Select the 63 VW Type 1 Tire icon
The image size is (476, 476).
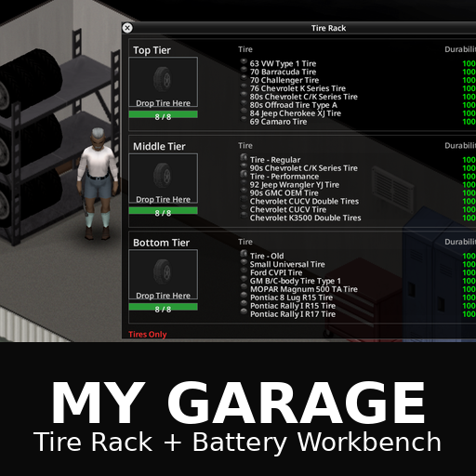[244, 61]
